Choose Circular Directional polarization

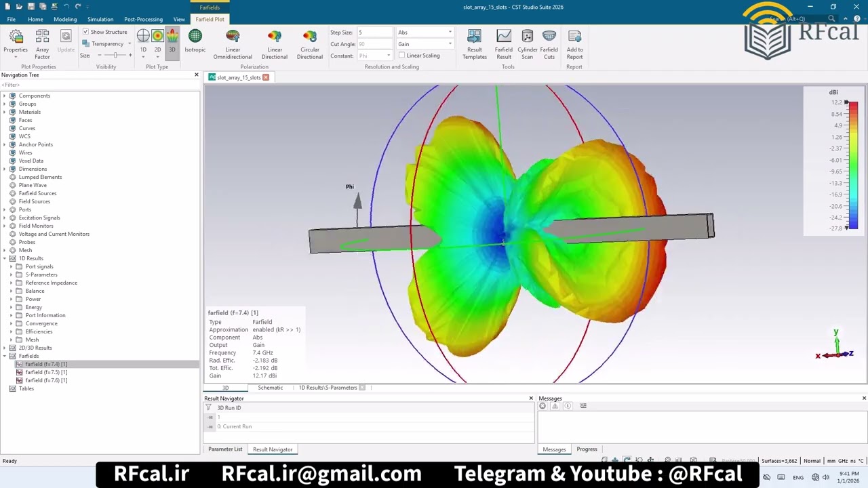coord(310,44)
